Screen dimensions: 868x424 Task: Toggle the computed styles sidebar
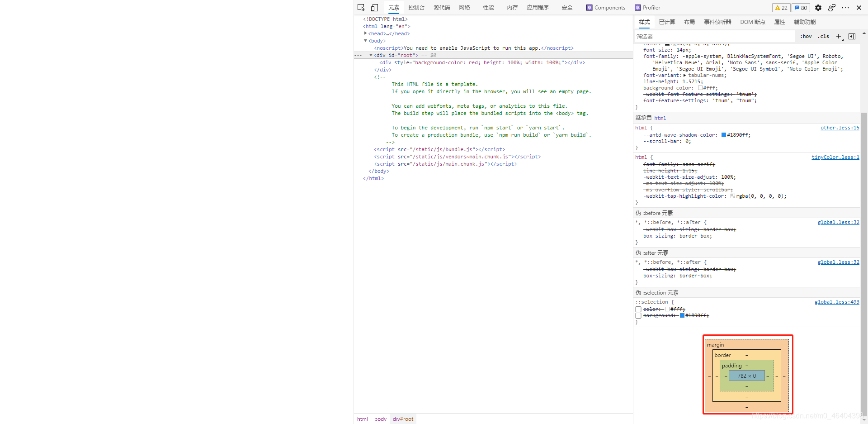852,36
